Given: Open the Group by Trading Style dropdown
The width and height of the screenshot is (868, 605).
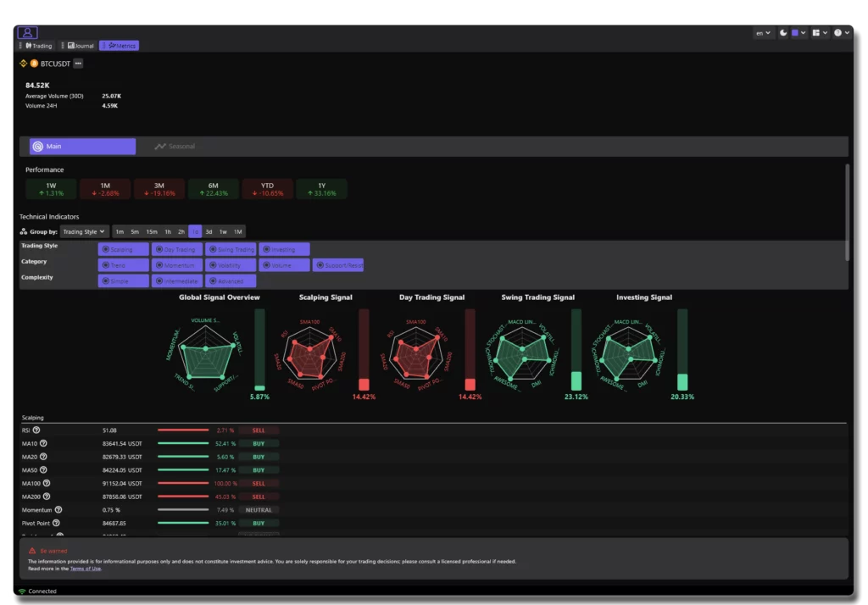Looking at the screenshot, I should tap(85, 231).
